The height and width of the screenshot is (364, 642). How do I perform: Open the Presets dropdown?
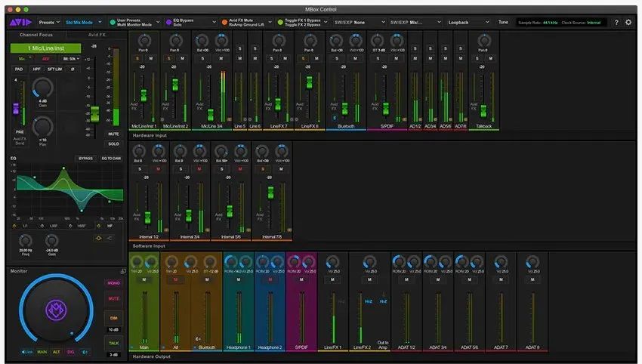pyautogui.click(x=49, y=23)
